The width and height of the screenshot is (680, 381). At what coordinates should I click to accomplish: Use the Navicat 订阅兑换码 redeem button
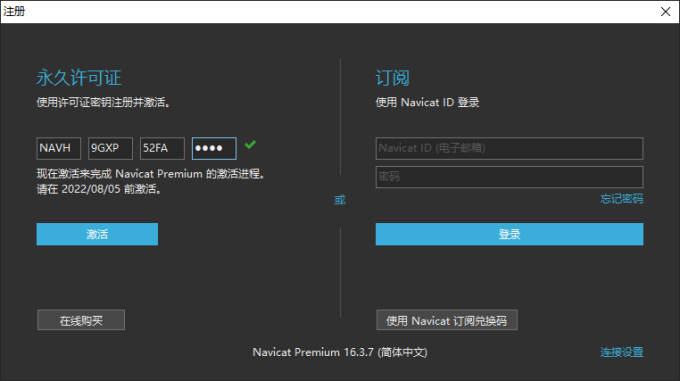tap(447, 320)
